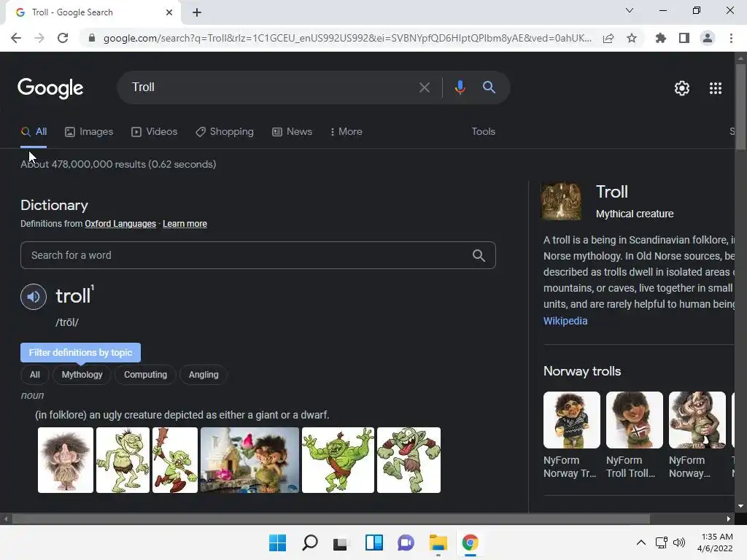Filter definitions by Angling
The height and width of the screenshot is (560, 747).
tap(204, 375)
